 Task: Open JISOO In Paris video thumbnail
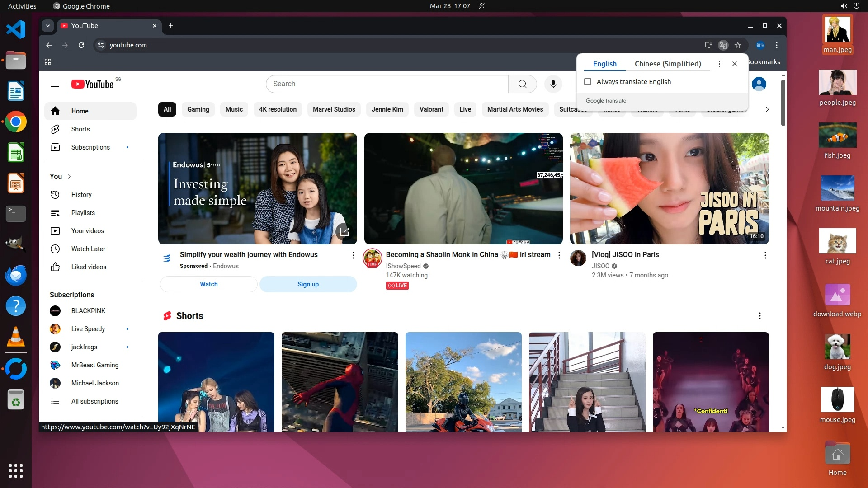coord(669,188)
